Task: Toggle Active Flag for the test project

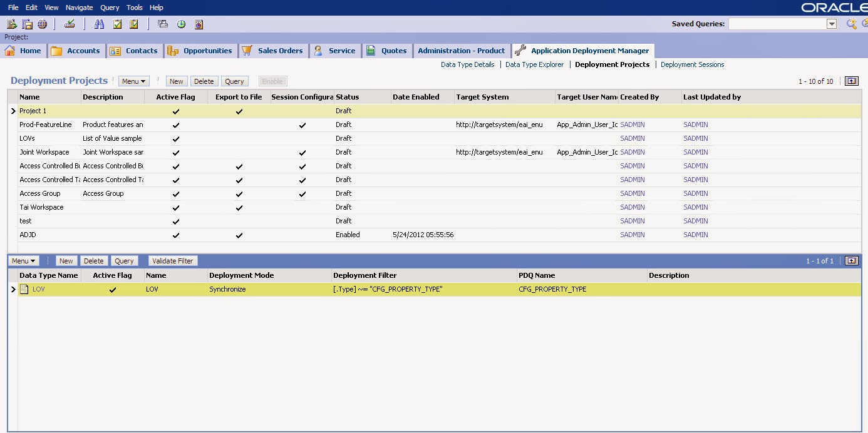Action: [176, 221]
